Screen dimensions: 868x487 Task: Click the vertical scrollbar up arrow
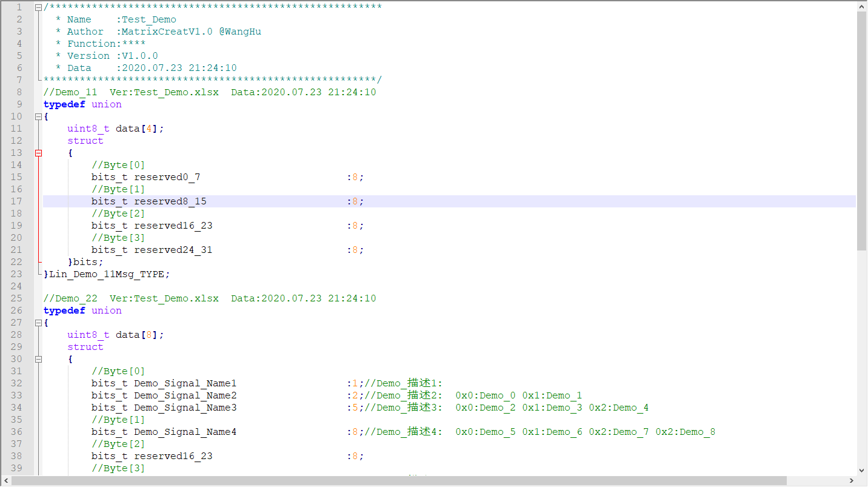click(x=862, y=5)
